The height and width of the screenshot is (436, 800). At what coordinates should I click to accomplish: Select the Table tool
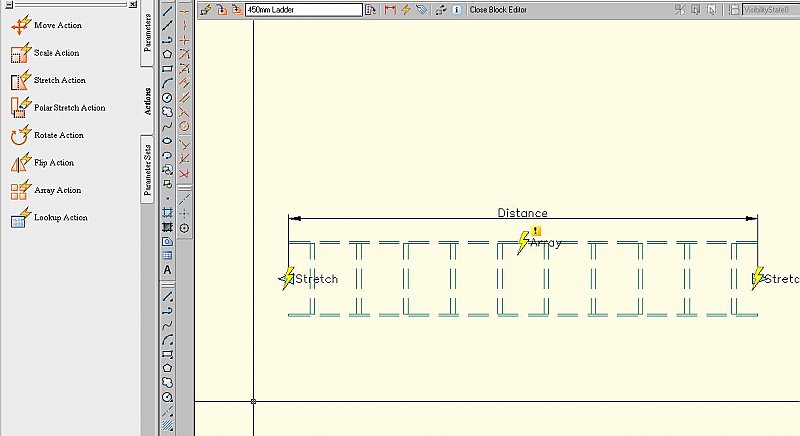click(x=167, y=255)
